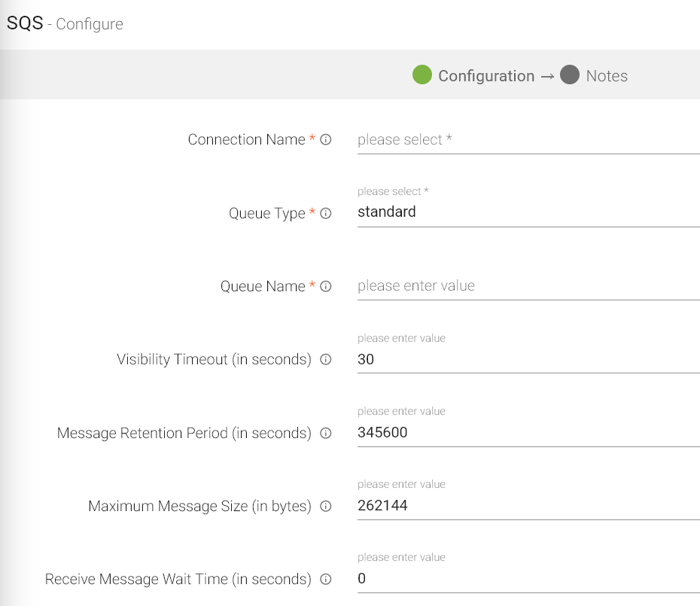The width and height of the screenshot is (700, 606).
Task: Select the Configuration step label
Action: tap(486, 76)
